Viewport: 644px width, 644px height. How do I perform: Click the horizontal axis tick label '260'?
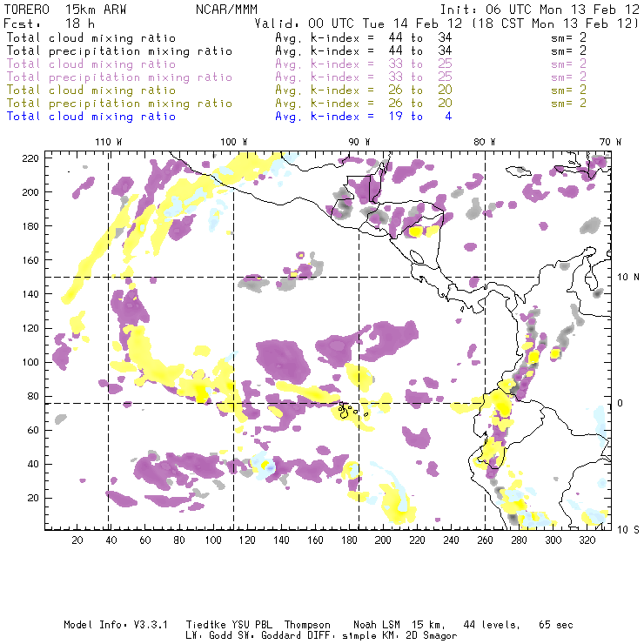tap(485, 540)
